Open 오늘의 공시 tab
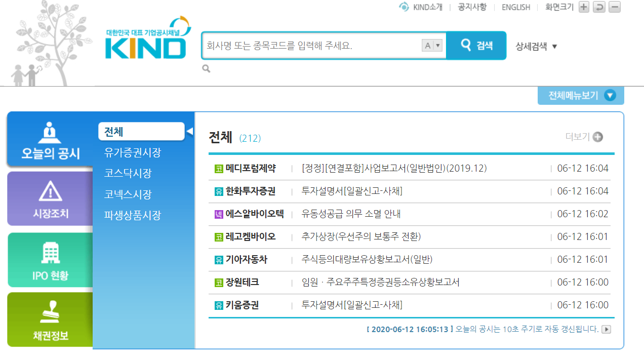 coord(50,139)
